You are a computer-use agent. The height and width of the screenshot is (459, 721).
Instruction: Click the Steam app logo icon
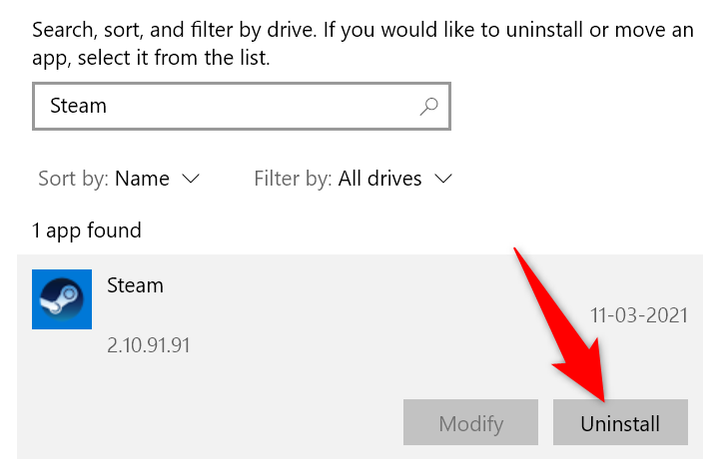(62, 299)
